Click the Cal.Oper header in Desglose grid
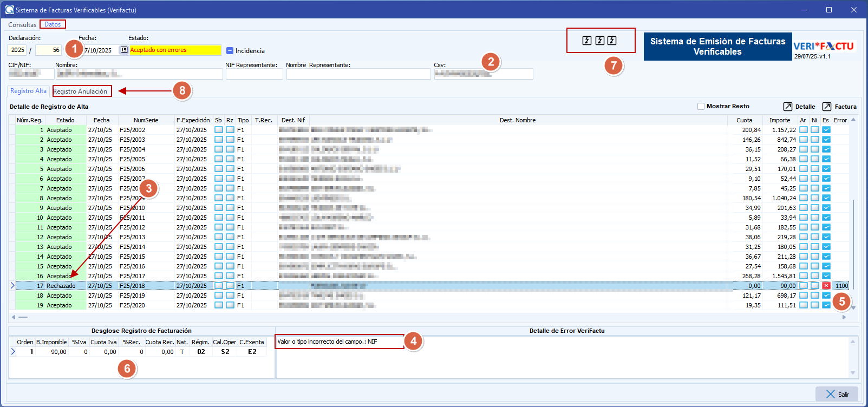This screenshot has height=407, width=868. coord(225,342)
